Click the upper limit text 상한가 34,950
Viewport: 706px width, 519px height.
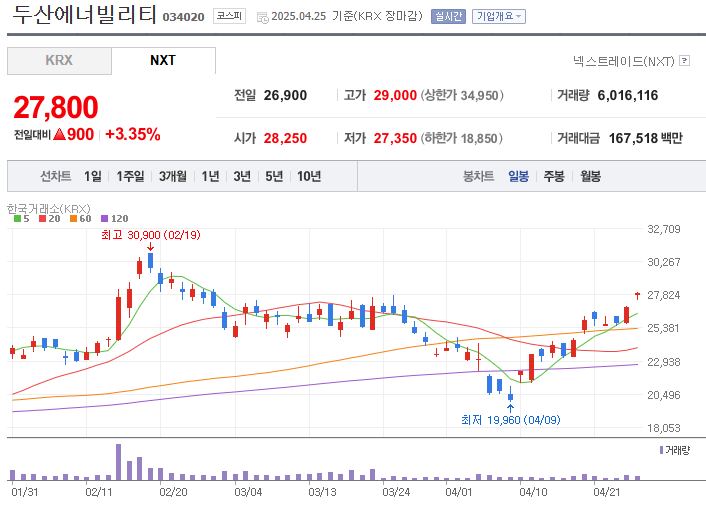point(462,95)
